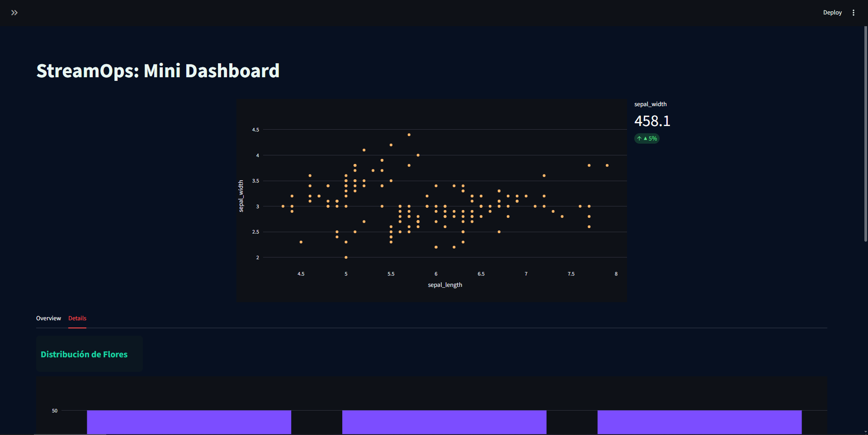Select the highest scatter point on the chart
This screenshot has height=435, width=868.
click(409, 135)
